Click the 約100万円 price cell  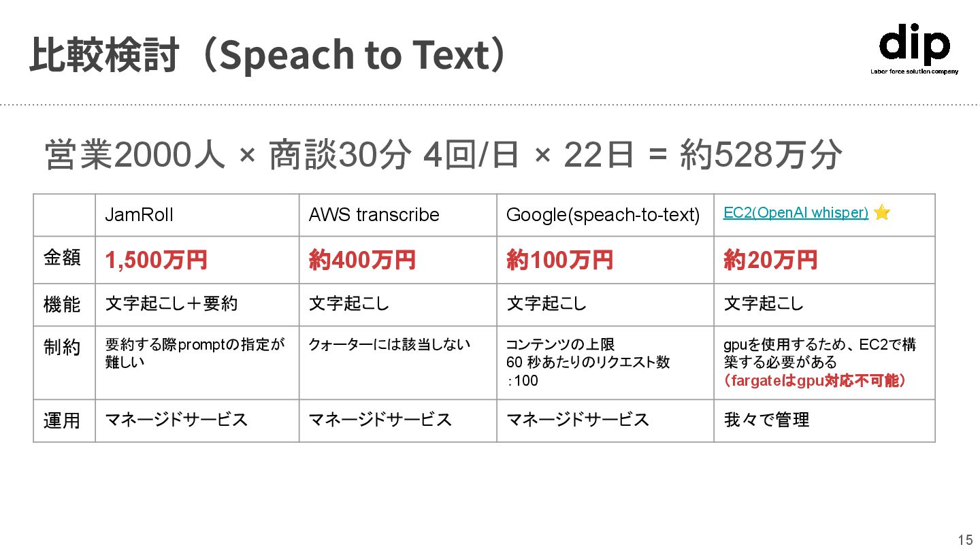(605, 261)
